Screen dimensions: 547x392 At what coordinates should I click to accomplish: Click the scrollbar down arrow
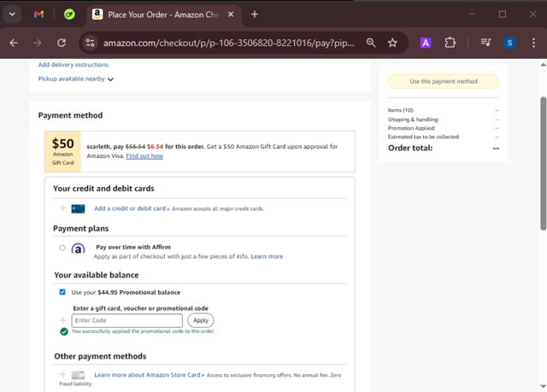coord(544,386)
